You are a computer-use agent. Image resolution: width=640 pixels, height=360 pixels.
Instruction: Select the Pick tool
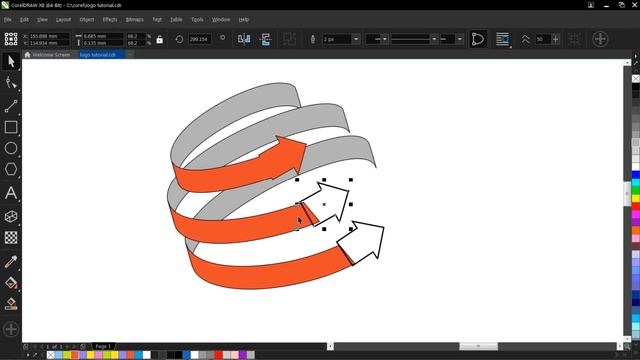point(11,62)
